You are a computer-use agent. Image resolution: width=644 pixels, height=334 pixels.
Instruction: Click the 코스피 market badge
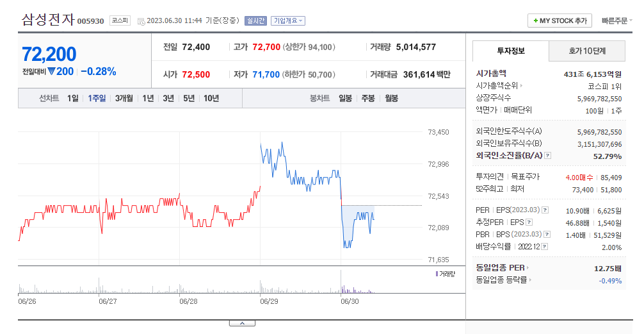coord(120,21)
